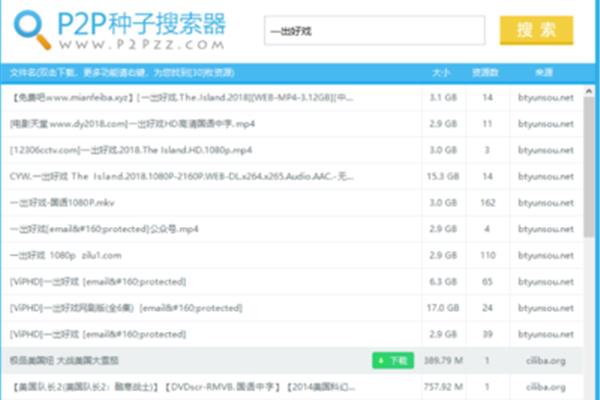Click the 资源数 column header
Image resolution: width=600 pixels, height=400 pixels.
[485, 73]
